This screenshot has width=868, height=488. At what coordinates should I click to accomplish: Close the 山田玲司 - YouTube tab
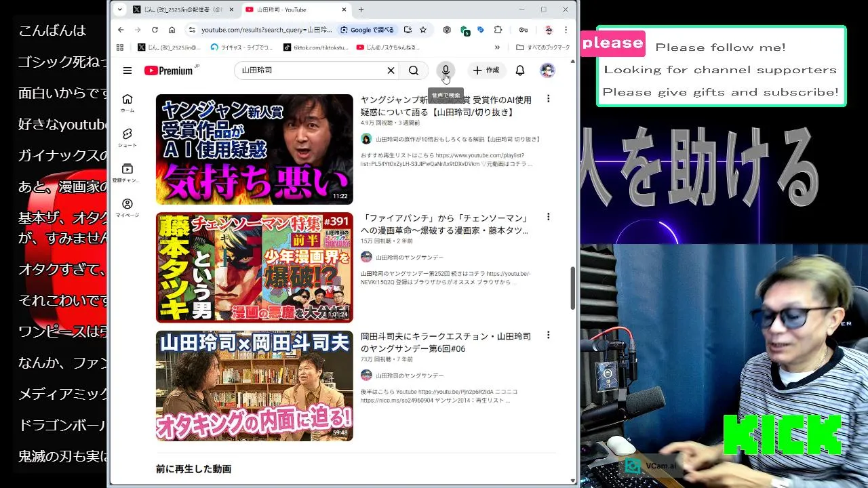tap(344, 9)
